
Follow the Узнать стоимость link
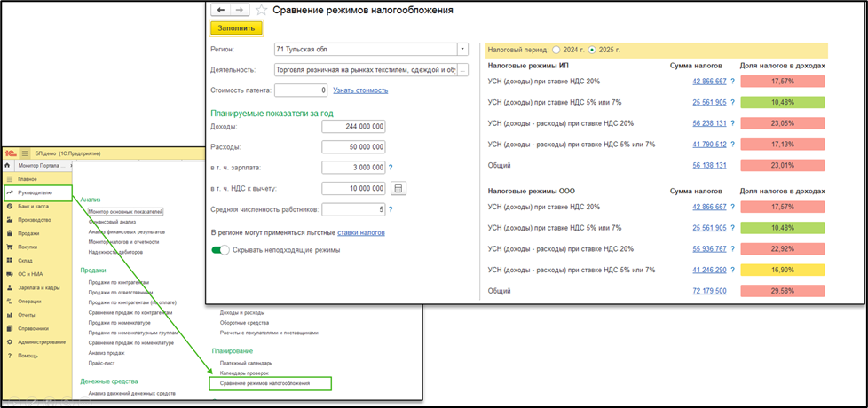(360, 90)
